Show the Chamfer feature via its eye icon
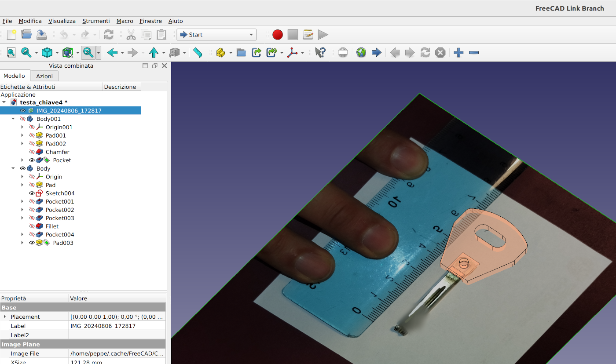Image resolution: width=616 pixels, height=364 pixels. tap(32, 152)
